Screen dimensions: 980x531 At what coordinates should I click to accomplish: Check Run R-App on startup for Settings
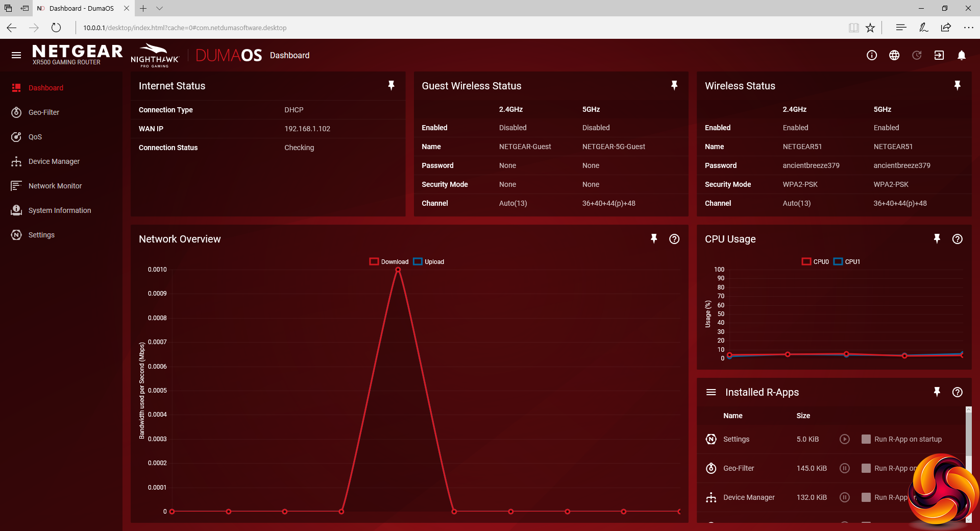(866, 439)
